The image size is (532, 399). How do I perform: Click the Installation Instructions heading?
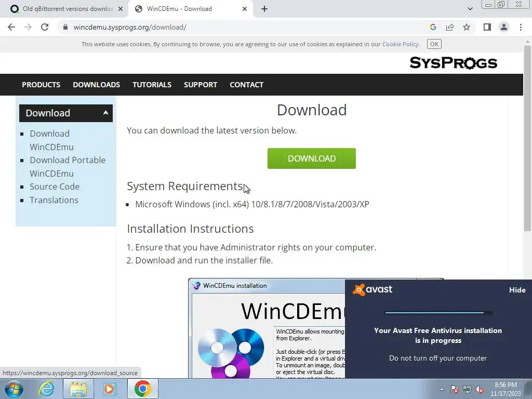click(x=190, y=229)
